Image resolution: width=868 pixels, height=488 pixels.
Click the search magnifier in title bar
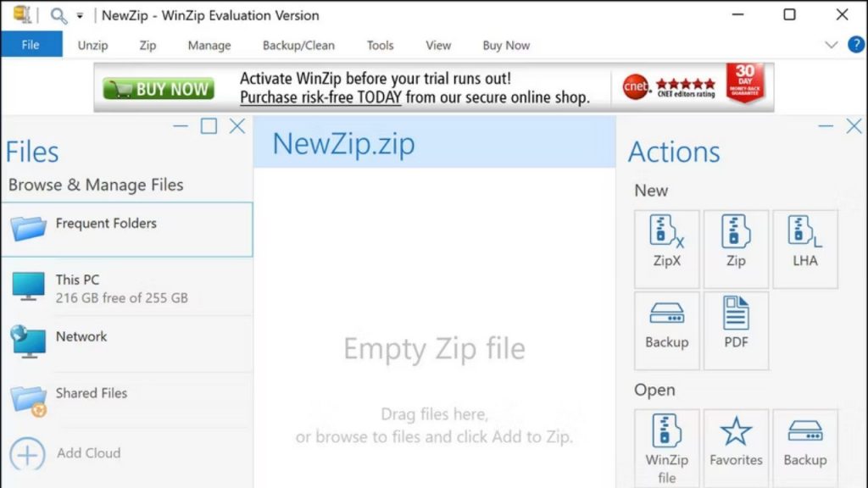58,15
